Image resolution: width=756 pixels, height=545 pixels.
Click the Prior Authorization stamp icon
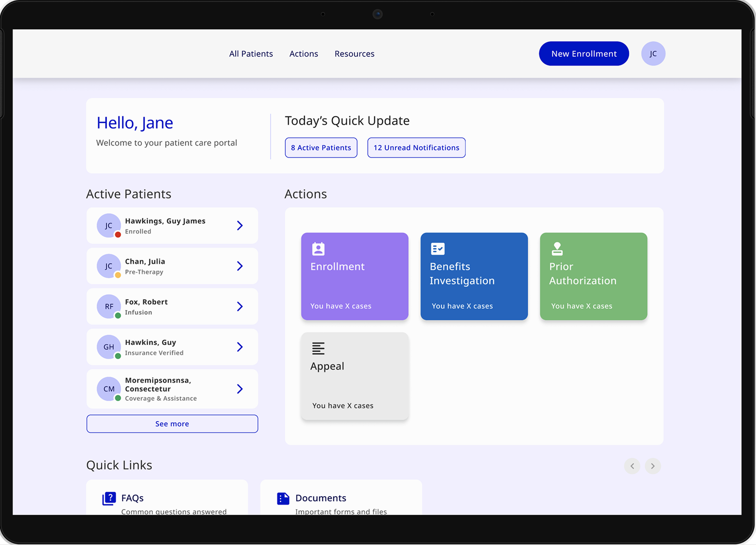click(x=557, y=249)
